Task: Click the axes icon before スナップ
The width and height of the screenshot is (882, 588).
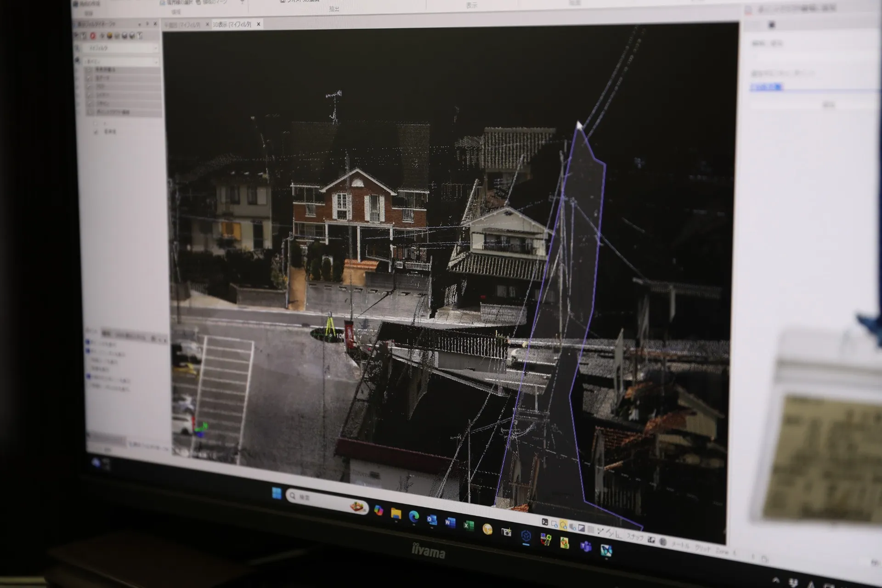Action: [x=619, y=535]
